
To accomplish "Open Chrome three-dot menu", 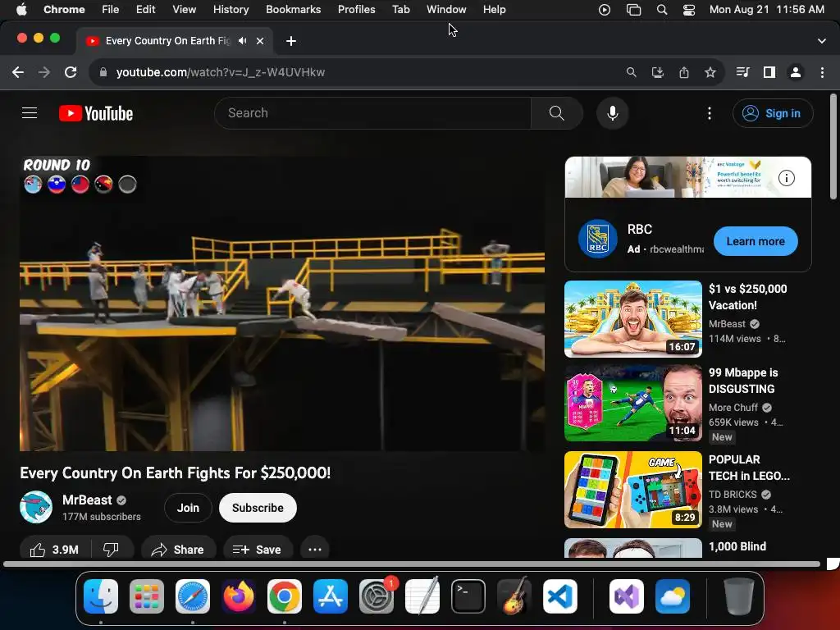I will (822, 72).
